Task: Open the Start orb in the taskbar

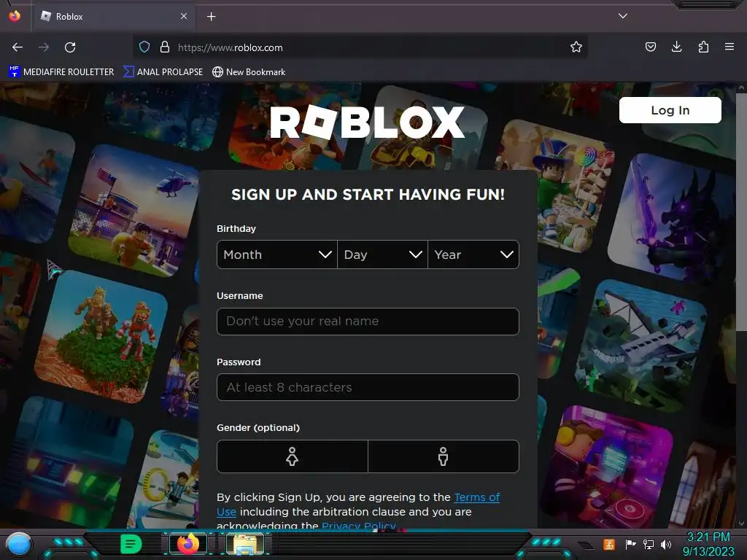Action: point(18,545)
